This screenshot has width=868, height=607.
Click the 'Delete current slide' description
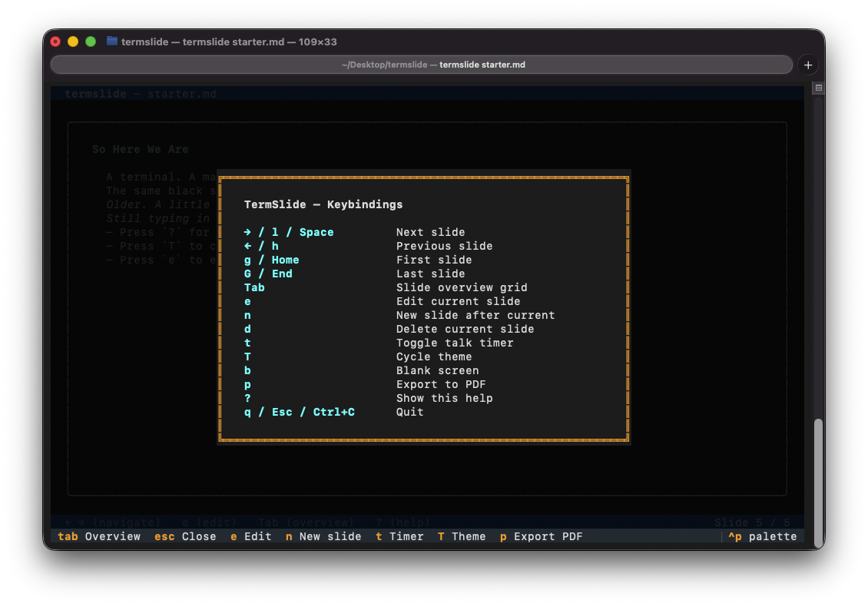pyautogui.click(x=465, y=329)
